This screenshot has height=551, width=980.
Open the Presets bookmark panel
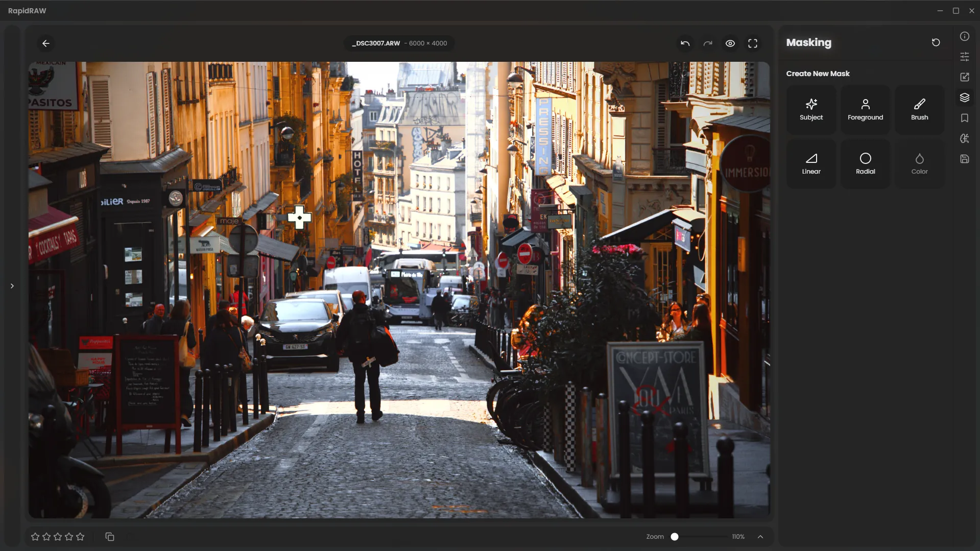coord(964,118)
